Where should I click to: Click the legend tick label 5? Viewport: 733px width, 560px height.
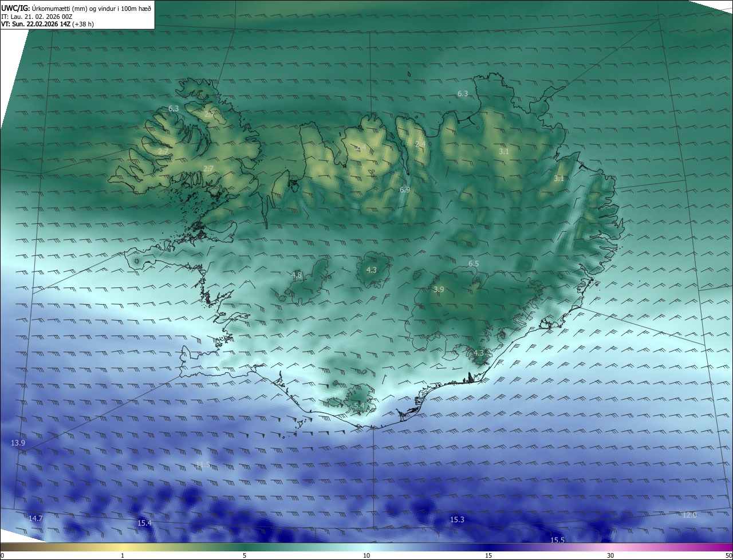[245, 555]
